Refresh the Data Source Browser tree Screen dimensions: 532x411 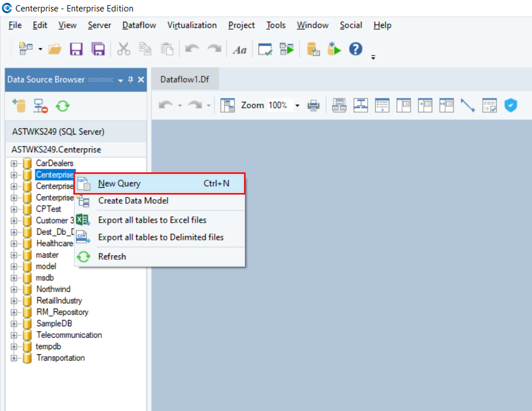pos(62,105)
